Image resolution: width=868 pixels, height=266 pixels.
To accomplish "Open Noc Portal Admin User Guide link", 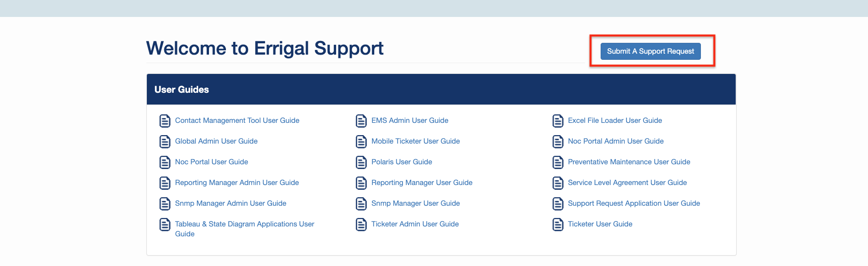I will tap(615, 141).
